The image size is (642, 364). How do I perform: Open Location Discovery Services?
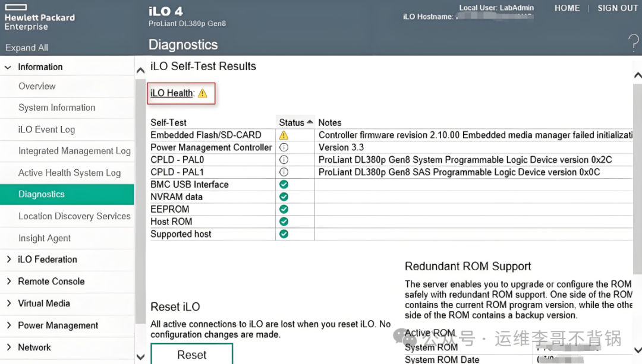click(x=74, y=216)
